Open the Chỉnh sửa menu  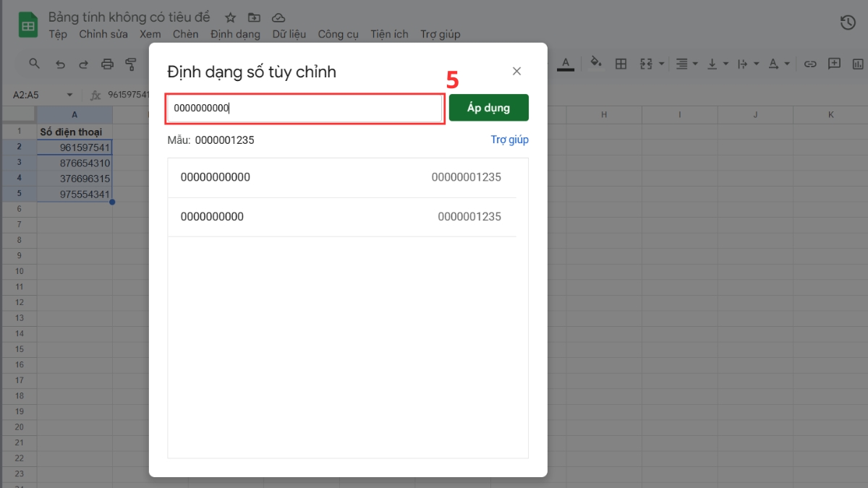[103, 34]
